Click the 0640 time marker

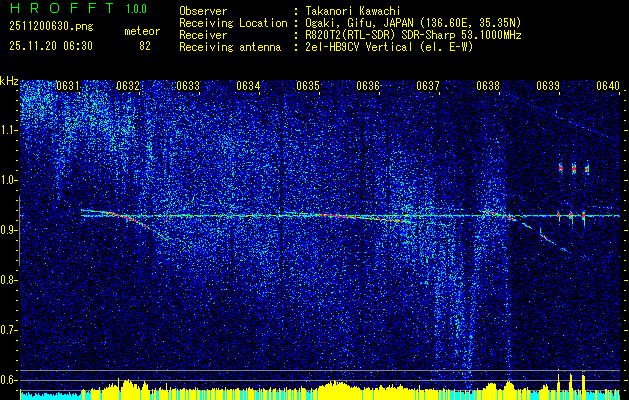tap(608, 85)
